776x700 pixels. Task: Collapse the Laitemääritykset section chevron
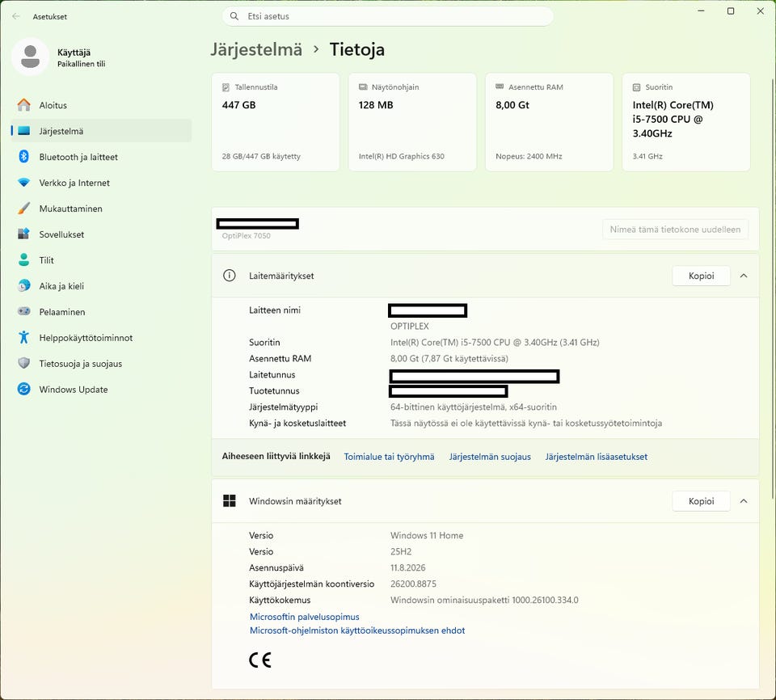[744, 276]
